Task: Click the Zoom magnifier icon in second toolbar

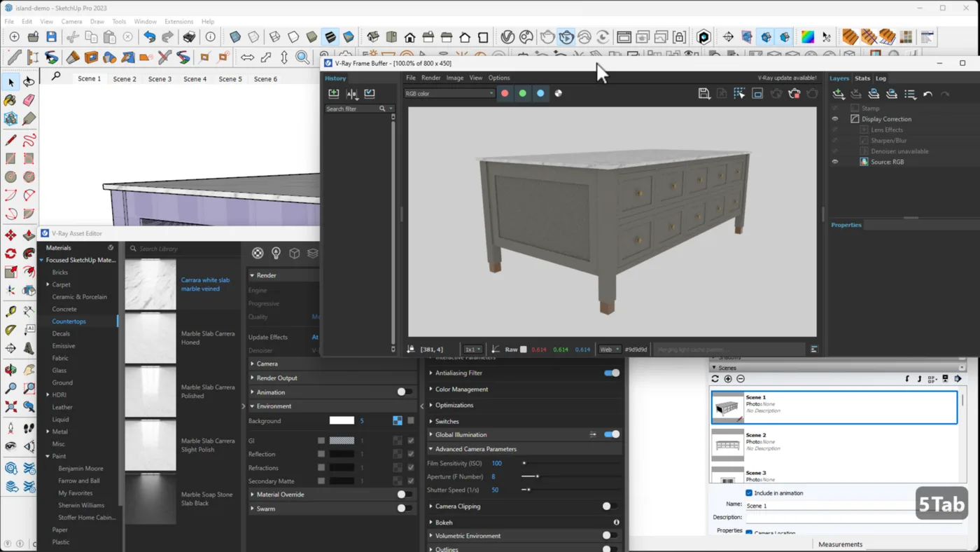Action: tap(302, 57)
